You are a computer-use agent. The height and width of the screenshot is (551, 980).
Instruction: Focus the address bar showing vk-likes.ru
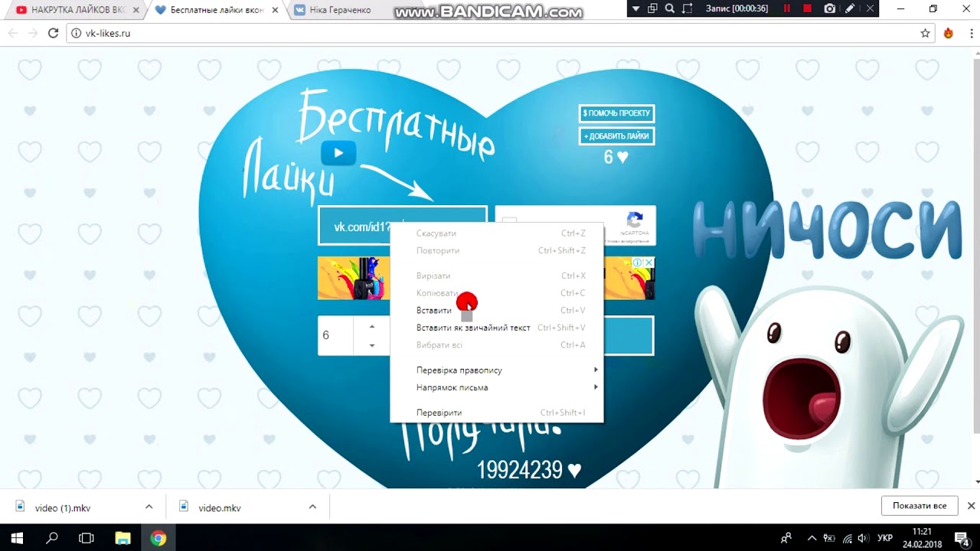[501, 34]
